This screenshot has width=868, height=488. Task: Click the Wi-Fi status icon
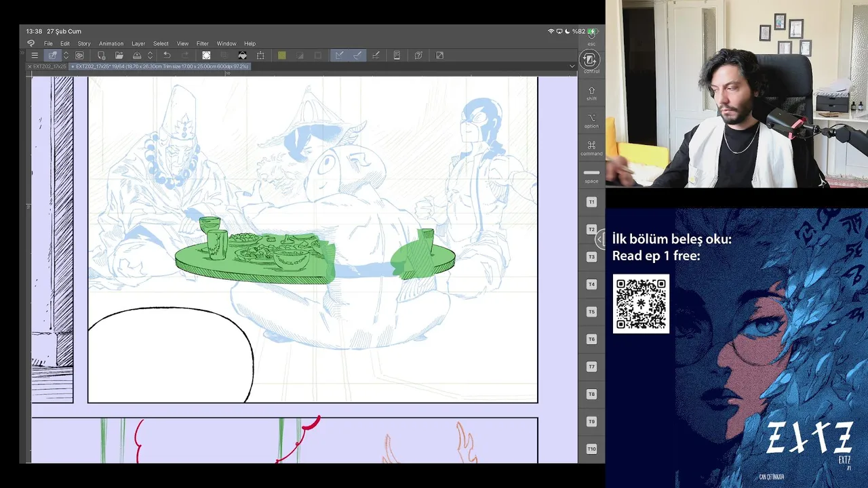[551, 31]
